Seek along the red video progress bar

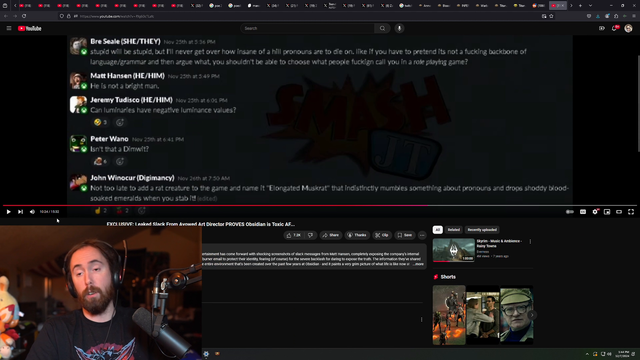point(320,205)
